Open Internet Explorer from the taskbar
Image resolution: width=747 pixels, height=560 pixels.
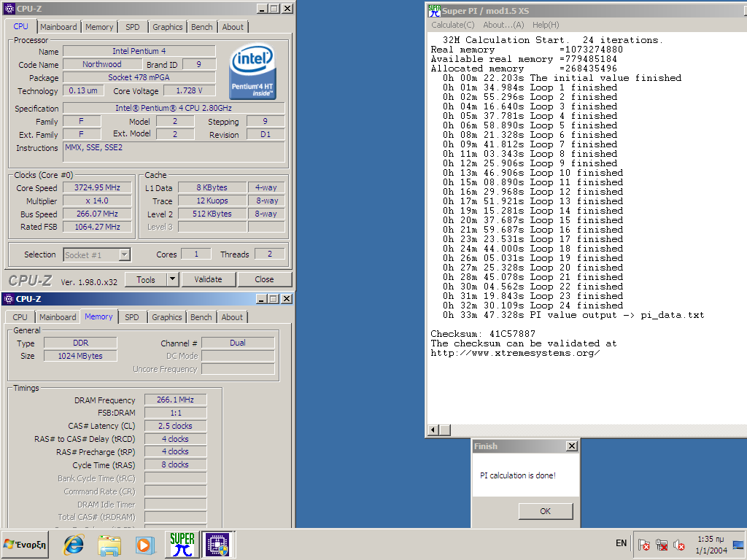click(x=74, y=544)
